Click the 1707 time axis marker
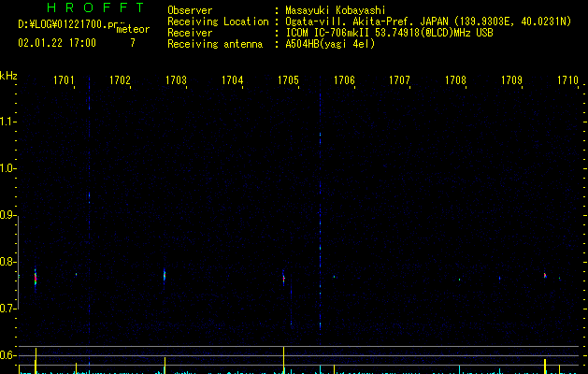Viewport: 588px width, 374px height. point(399,80)
